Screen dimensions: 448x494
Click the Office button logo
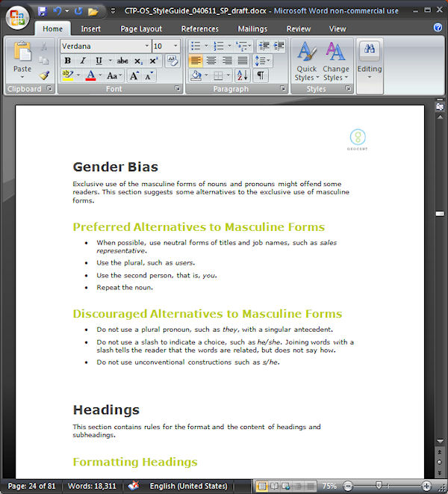(17, 17)
